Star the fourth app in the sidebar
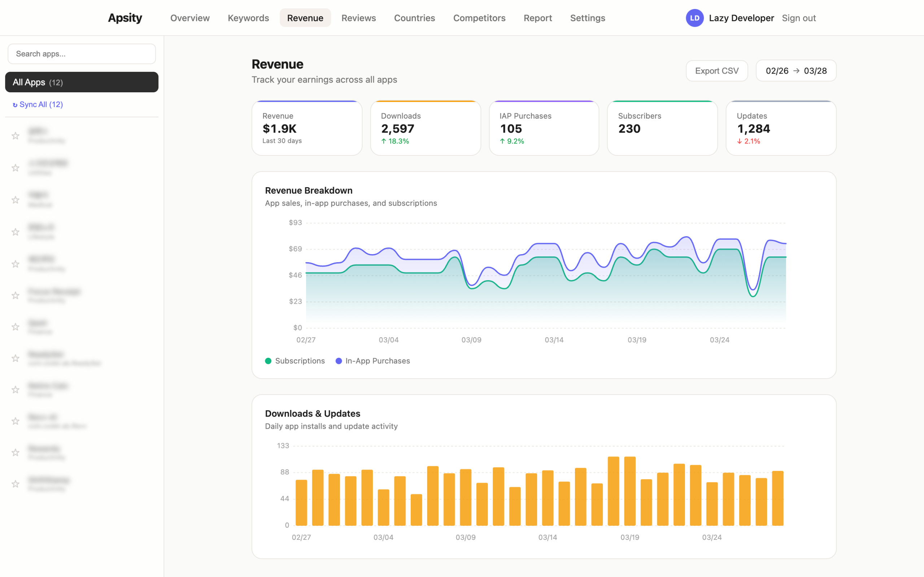Viewport: 924px width, 577px height. [15, 232]
